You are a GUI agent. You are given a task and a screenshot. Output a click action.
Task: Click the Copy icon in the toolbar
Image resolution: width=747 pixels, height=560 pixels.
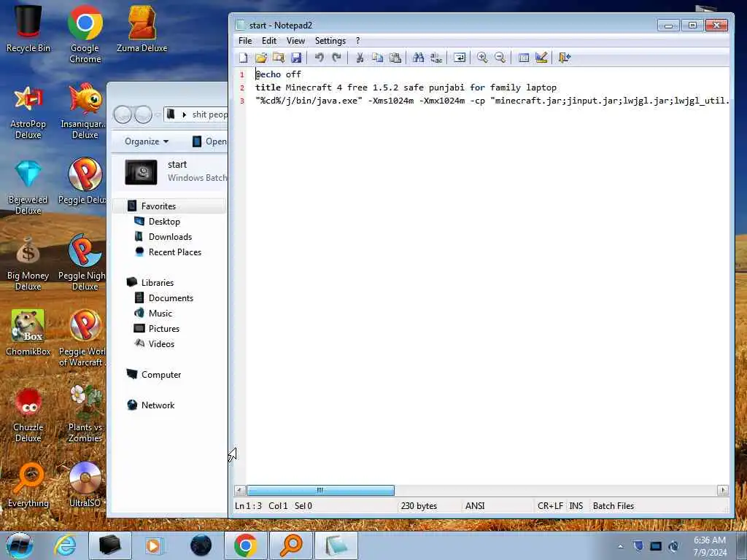pos(377,58)
